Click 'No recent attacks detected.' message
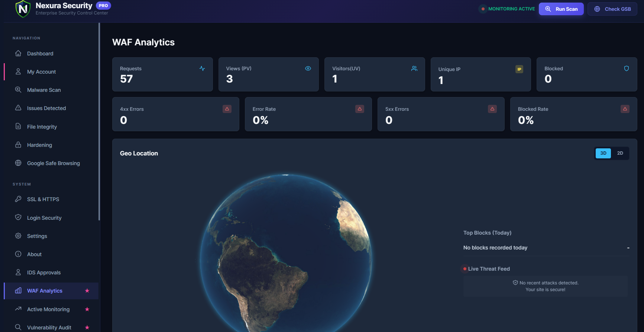This screenshot has width=644, height=332. point(549,283)
